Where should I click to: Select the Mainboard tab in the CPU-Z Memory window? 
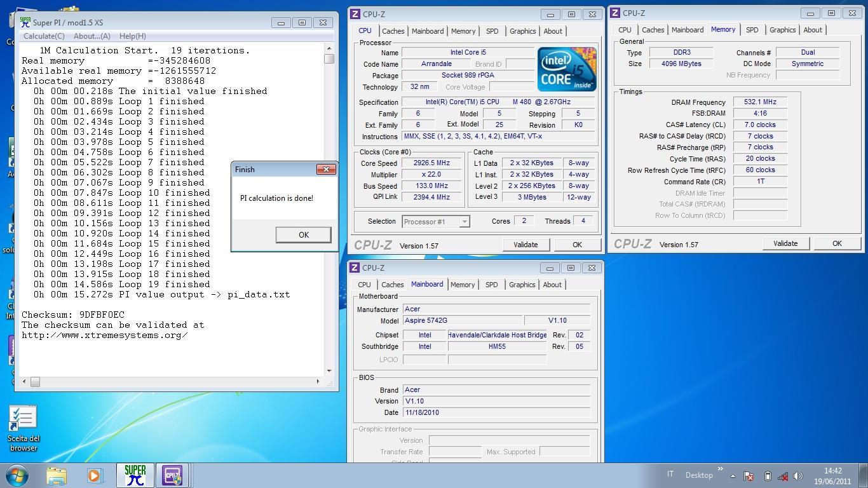pyautogui.click(x=688, y=30)
